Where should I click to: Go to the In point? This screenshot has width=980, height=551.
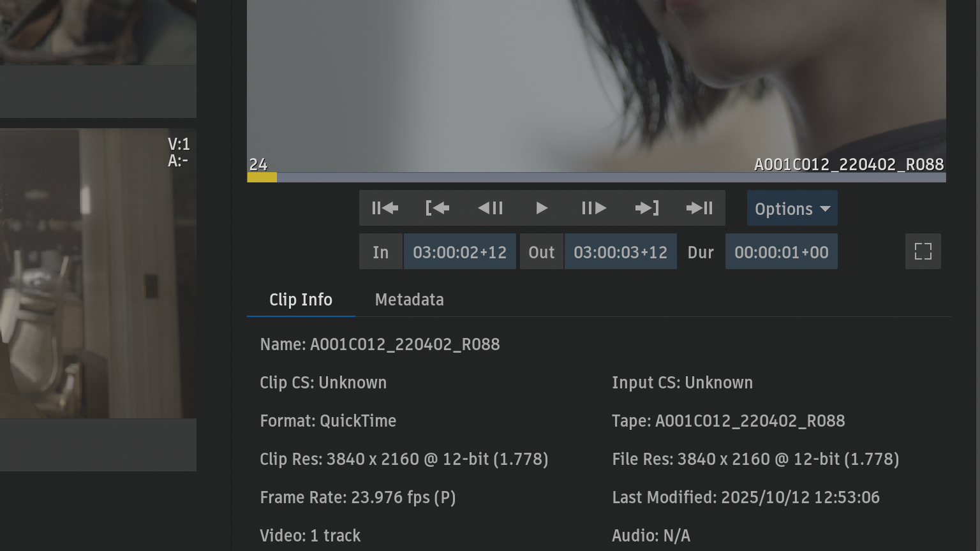click(x=438, y=208)
